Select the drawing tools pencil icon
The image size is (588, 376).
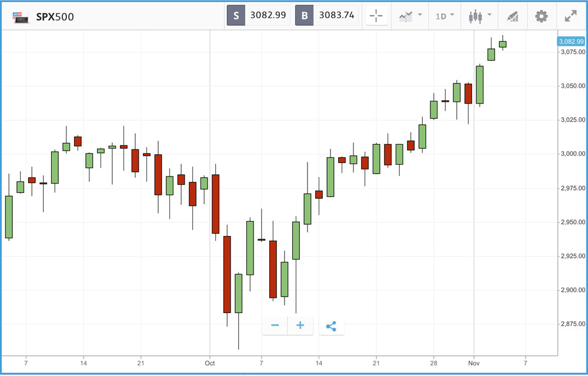tap(512, 16)
